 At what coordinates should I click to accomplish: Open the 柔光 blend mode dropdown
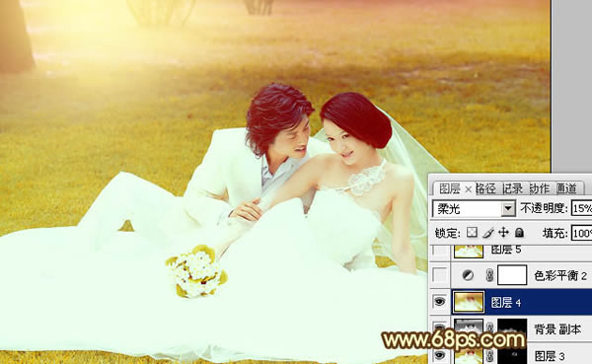pyautogui.click(x=508, y=208)
